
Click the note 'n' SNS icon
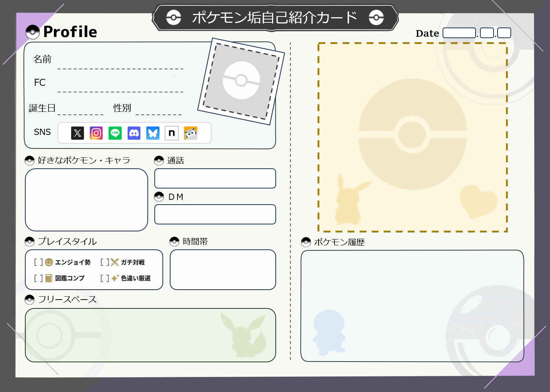click(x=172, y=133)
